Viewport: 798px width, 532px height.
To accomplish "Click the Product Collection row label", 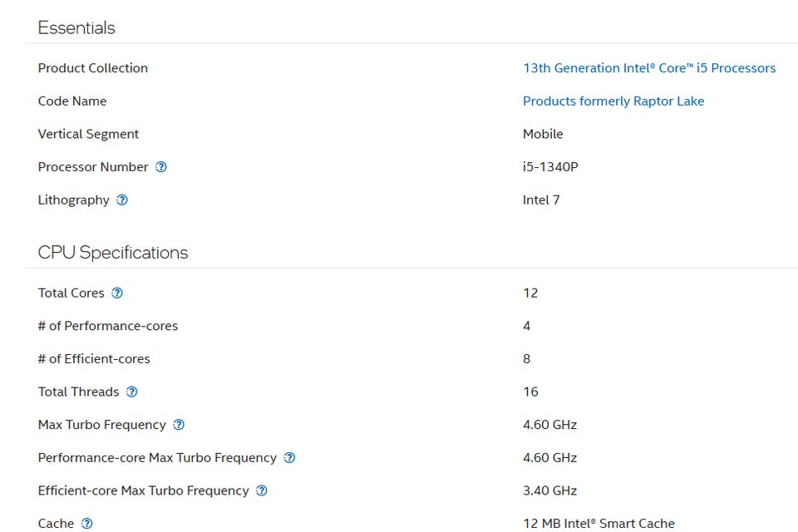I will [93, 68].
